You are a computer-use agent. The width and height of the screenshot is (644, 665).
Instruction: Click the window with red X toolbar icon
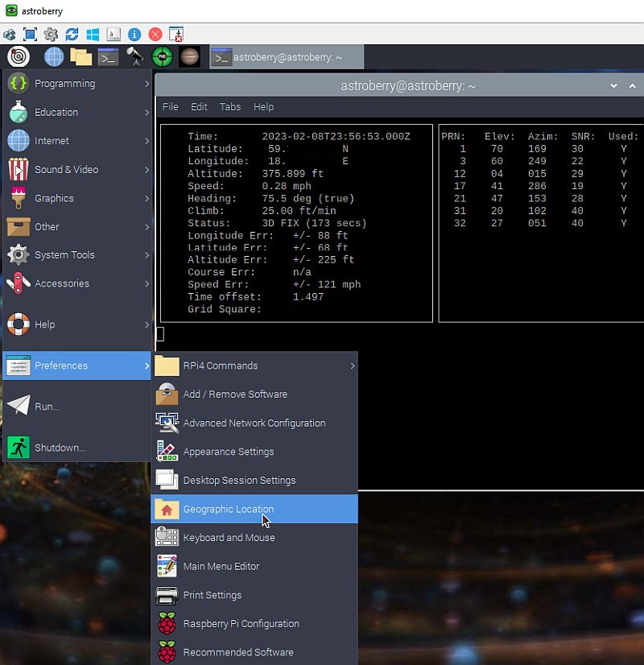pos(176,34)
